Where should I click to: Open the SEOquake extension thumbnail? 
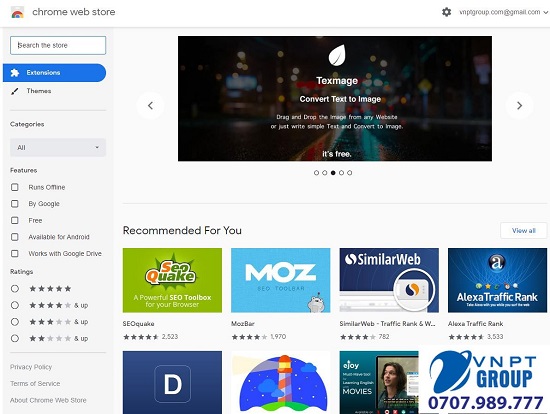click(x=172, y=280)
